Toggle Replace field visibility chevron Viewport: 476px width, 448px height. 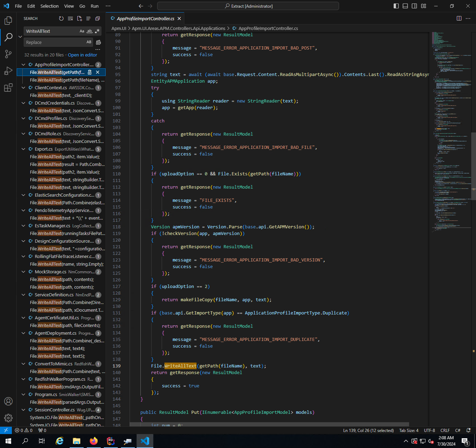tap(20, 37)
